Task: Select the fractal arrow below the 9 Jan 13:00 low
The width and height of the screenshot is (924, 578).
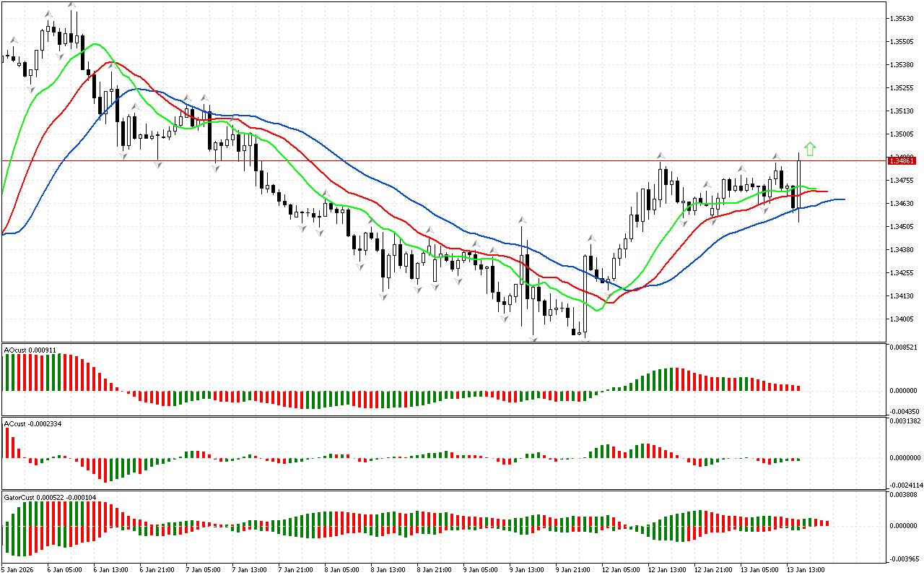Action: (534, 339)
